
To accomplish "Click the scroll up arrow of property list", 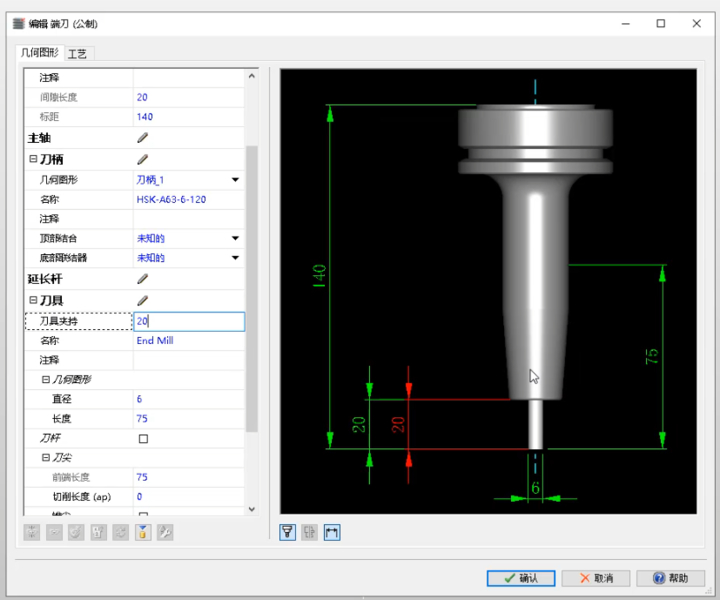I will point(252,76).
